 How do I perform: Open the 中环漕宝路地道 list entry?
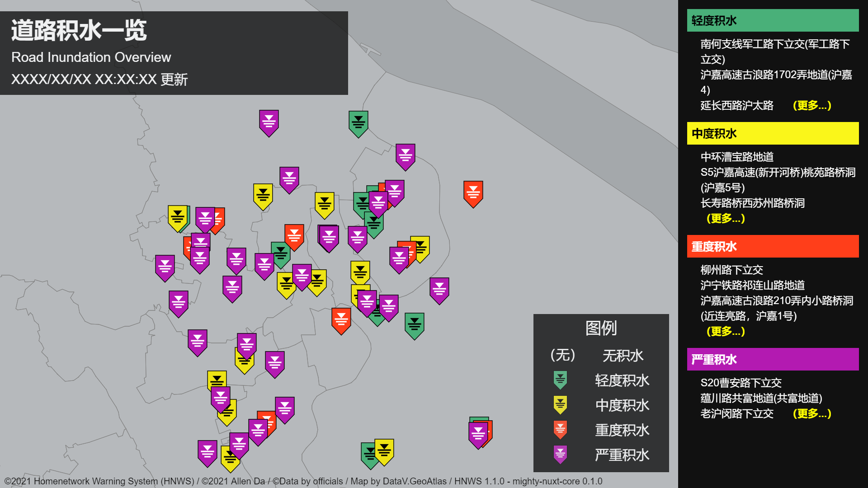point(736,157)
